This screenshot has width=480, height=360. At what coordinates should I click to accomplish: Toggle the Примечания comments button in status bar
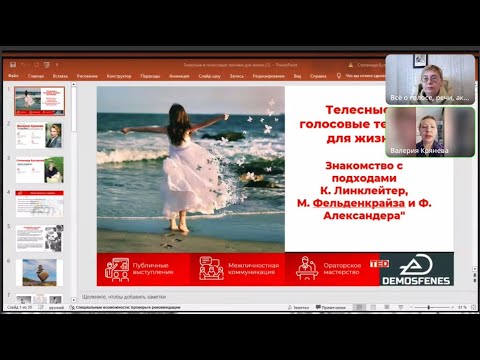click(331, 307)
